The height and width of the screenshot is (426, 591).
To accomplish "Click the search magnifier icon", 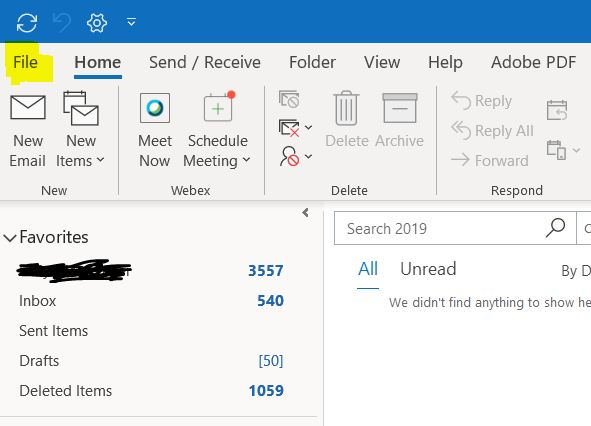I will pos(555,228).
